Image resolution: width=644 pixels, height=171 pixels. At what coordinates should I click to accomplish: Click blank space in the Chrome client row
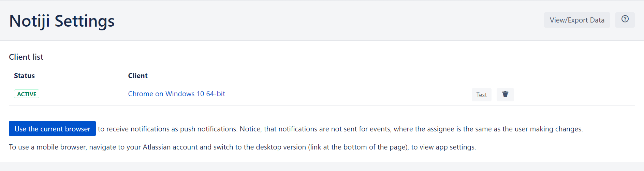(x=341, y=95)
